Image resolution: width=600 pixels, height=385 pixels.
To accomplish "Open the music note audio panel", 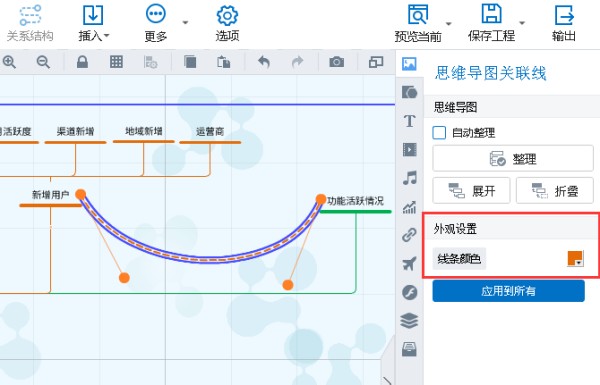I will (x=409, y=178).
